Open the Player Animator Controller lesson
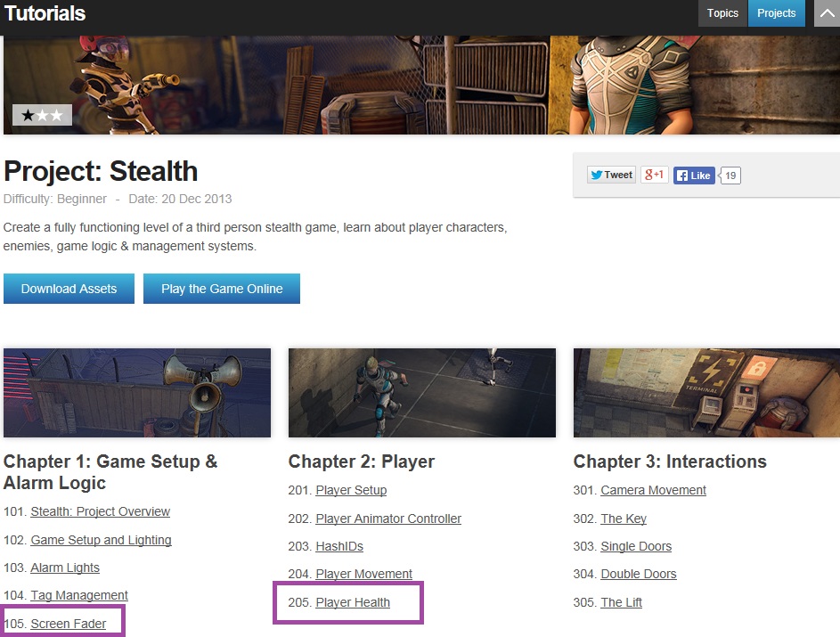840x637 pixels. point(388,519)
